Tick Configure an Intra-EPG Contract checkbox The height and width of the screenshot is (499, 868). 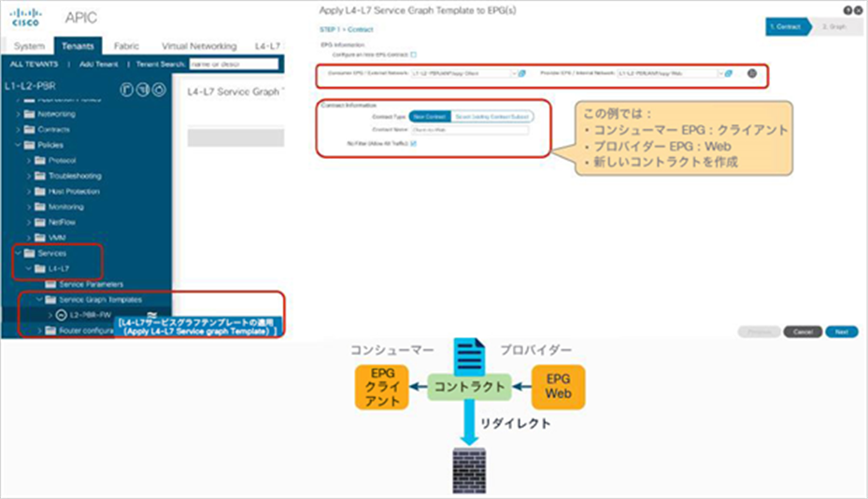414,55
